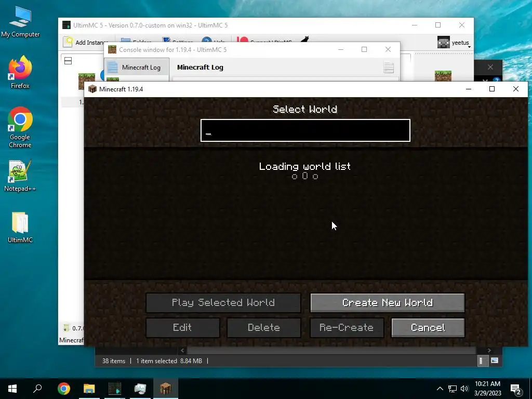
Task: Click the Edit world button
Action: click(182, 327)
